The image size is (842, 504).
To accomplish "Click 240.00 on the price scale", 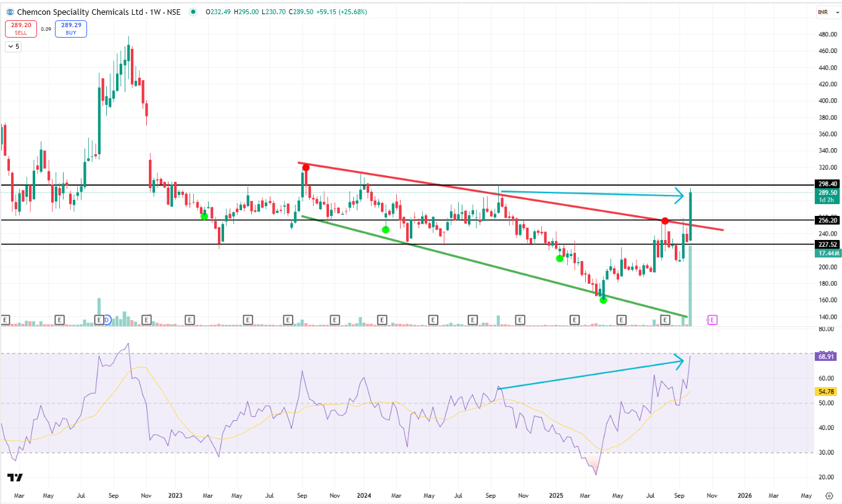I will (x=827, y=234).
